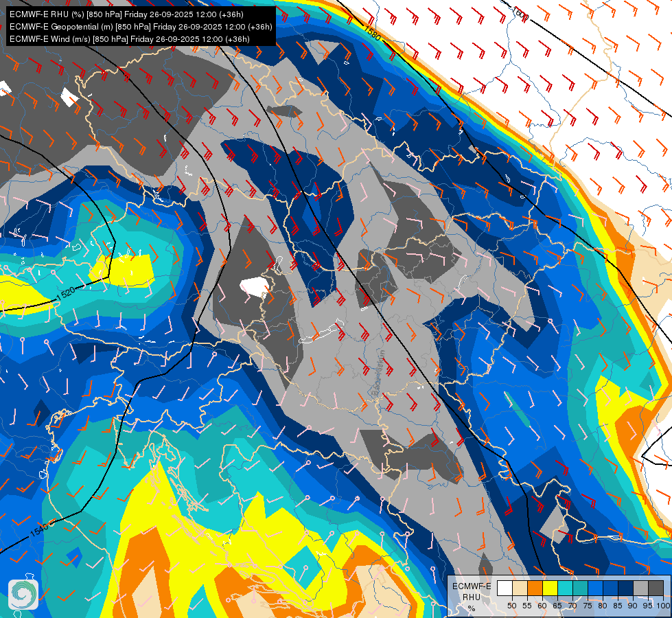Click the legend value 65
Viewport: 672px width, 618px height.
click(557, 606)
